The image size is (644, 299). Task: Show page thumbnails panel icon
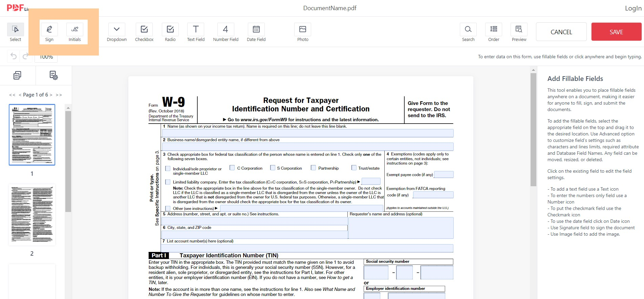click(x=17, y=75)
